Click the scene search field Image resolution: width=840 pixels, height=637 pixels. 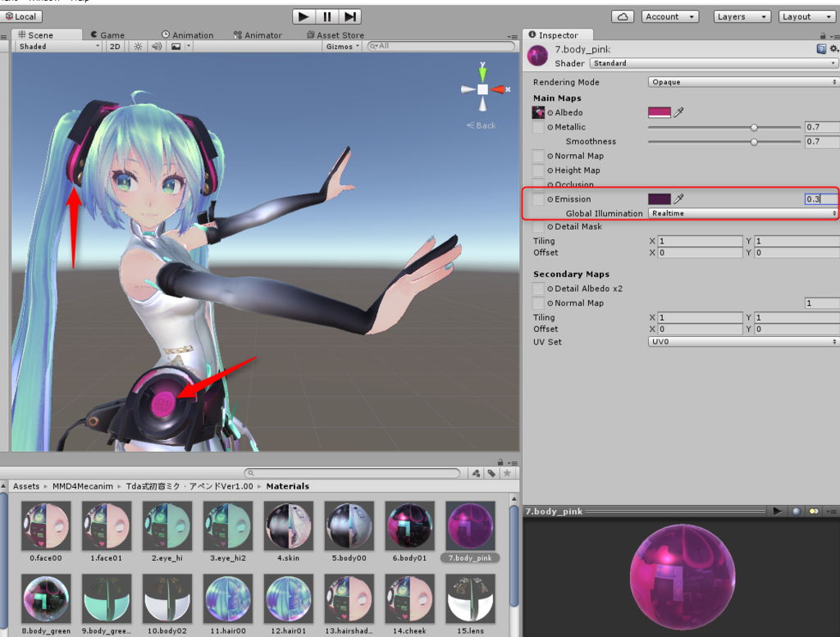(441, 46)
